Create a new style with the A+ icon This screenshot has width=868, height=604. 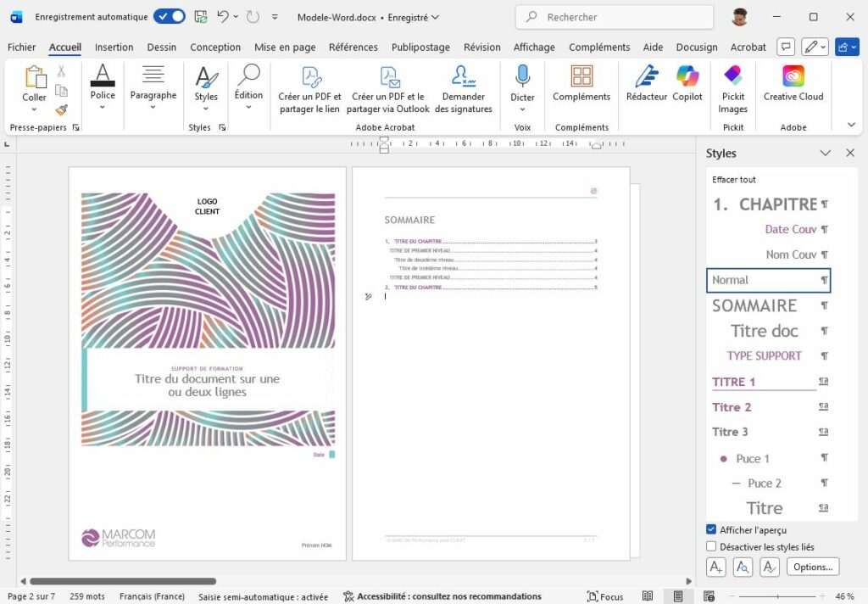pos(715,567)
